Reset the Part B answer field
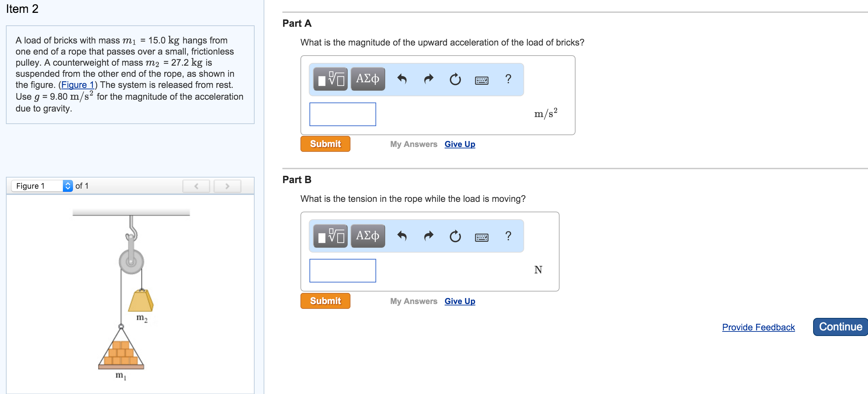This screenshot has height=394, width=868. tap(455, 236)
